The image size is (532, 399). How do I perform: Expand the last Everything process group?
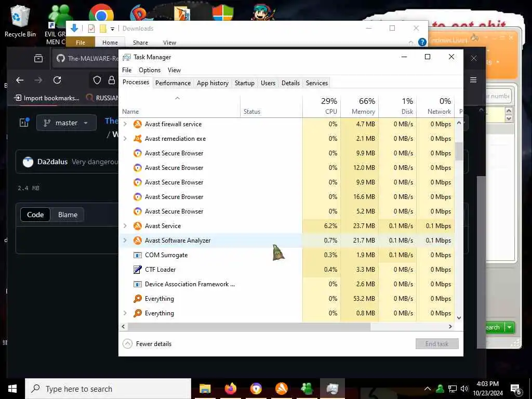[x=125, y=313]
